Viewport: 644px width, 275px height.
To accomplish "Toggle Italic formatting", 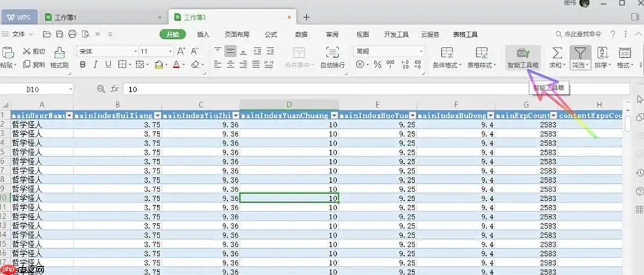I will (95, 64).
